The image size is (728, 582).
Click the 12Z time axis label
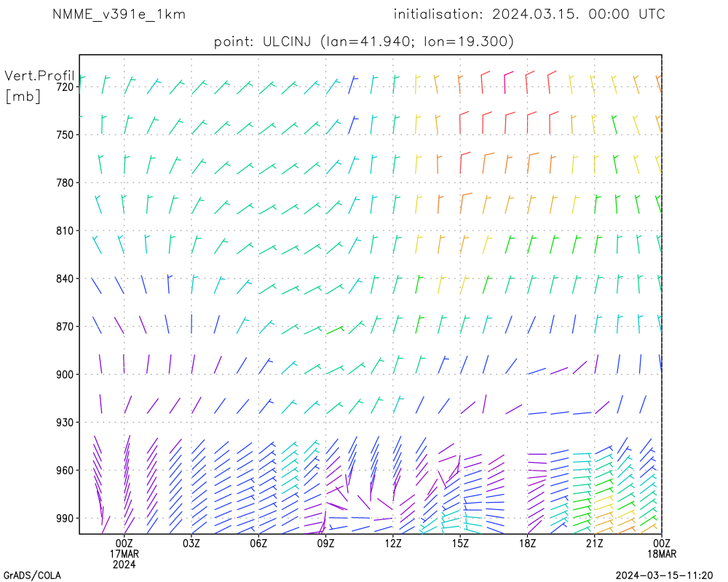tap(393, 543)
